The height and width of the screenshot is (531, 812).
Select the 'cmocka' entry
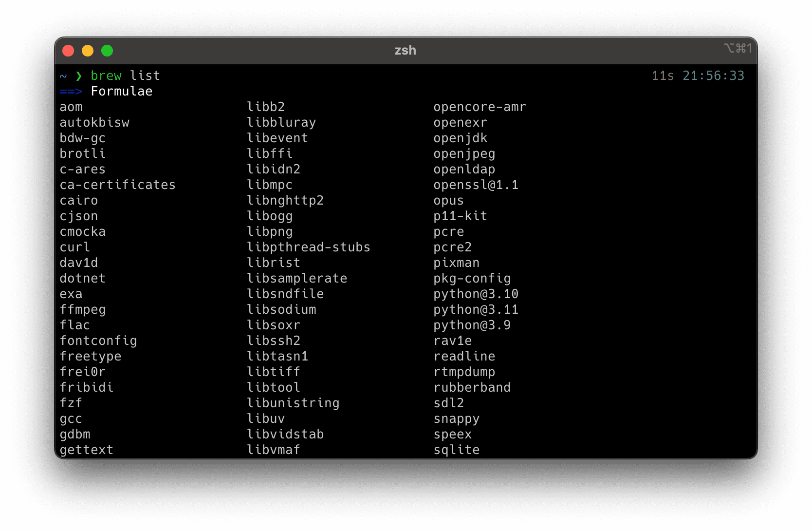pyautogui.click(x=83, y=232)
